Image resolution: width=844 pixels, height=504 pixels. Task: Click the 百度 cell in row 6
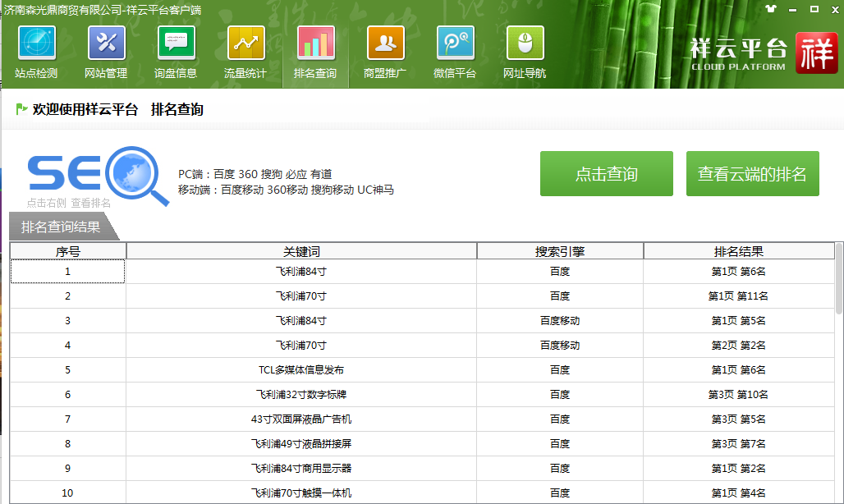coord(560,395)
